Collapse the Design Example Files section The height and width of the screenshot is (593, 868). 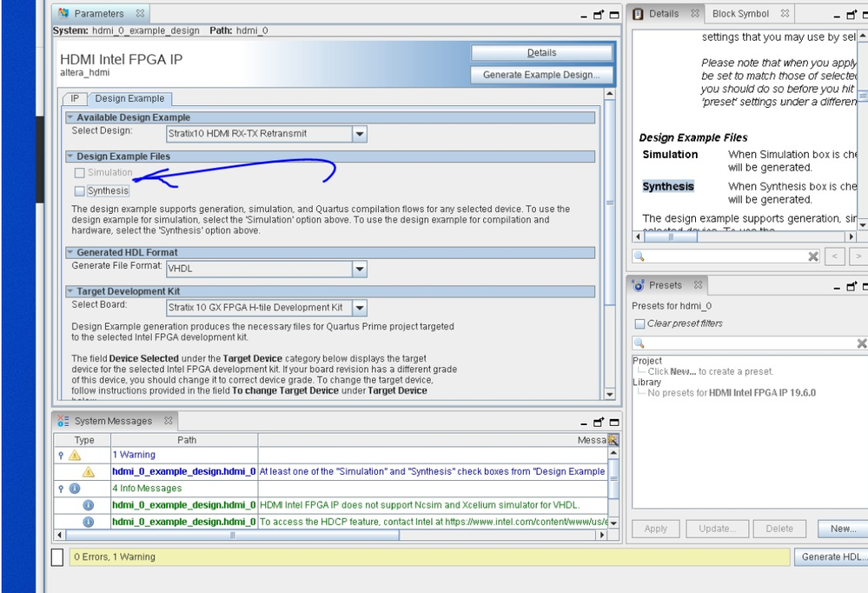(x=70, y=157)
